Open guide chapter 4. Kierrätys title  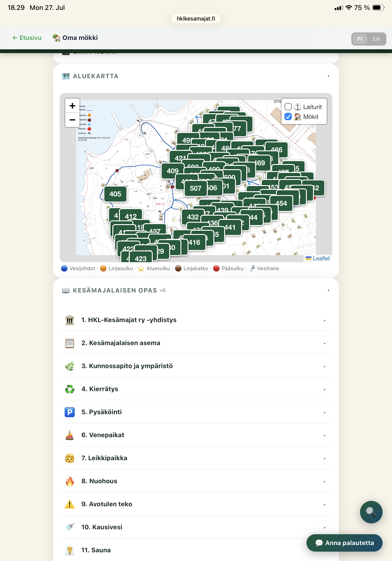click(100, 389)
